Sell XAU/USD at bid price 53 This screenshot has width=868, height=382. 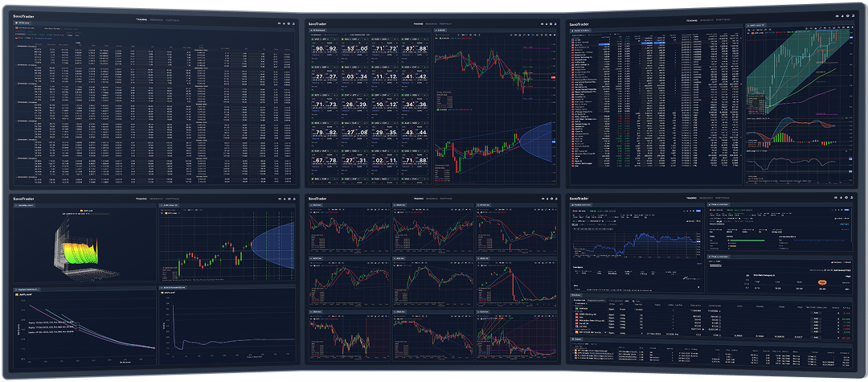click(x=348, y=49)
